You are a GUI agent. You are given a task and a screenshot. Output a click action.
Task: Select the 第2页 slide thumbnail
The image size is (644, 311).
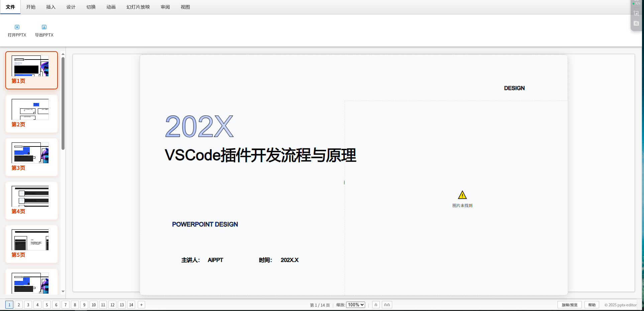[31, 114]
